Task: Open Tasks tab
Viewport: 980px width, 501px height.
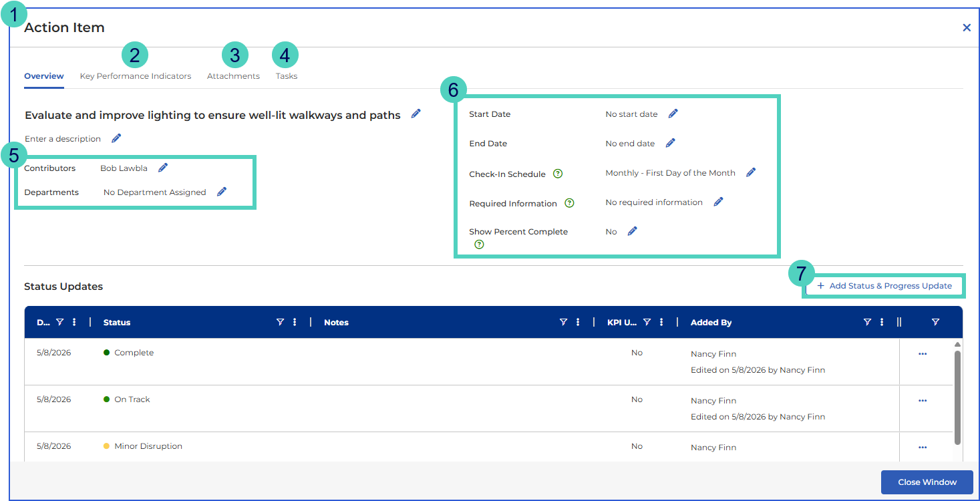Action: pyautogui.click(x=287, y=76)
